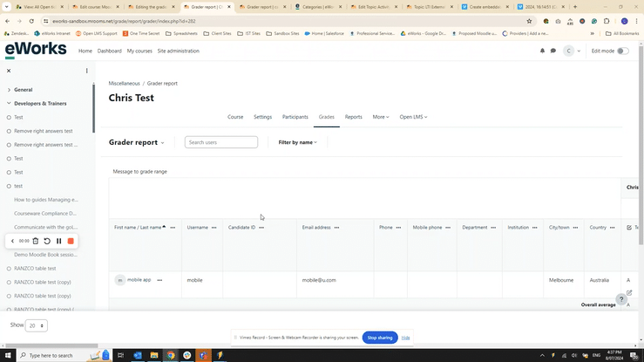Expand the Open LMS menu
Viewport: 644px width, 362px height.
[413, 117]
